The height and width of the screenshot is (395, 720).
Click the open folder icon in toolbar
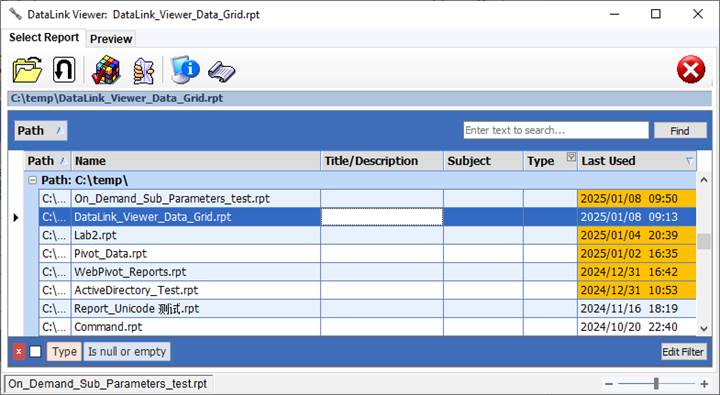[28, 70]
